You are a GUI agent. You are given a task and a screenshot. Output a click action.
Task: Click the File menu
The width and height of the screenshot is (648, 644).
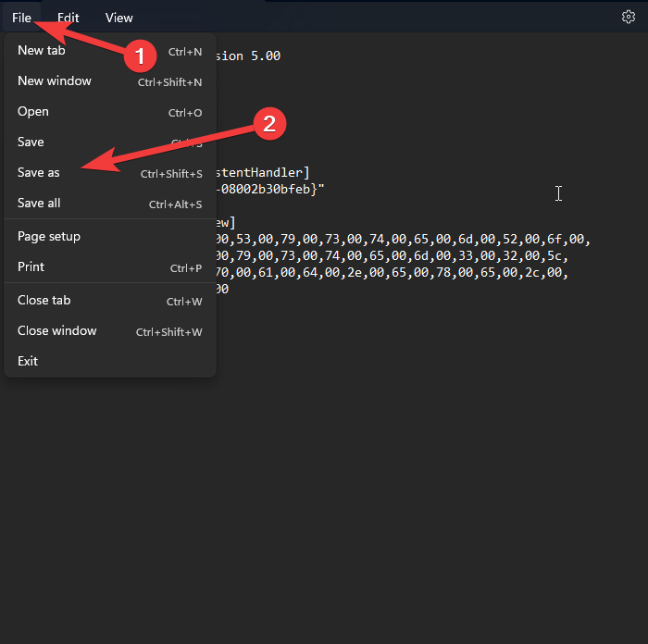(x=21, y=18)
